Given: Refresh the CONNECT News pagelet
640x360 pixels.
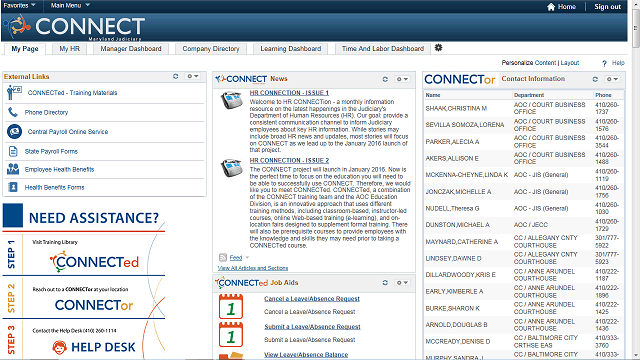Looking at the screenshot, I should pos(385,79).
